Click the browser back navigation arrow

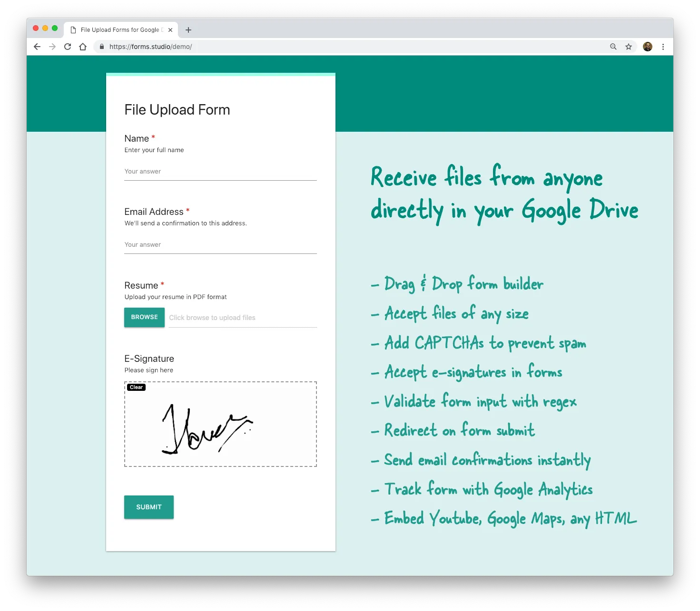[x=37, y=47]
